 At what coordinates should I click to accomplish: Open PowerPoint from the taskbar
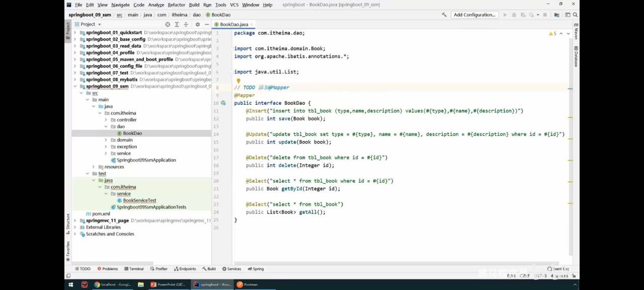click(169, 284)
